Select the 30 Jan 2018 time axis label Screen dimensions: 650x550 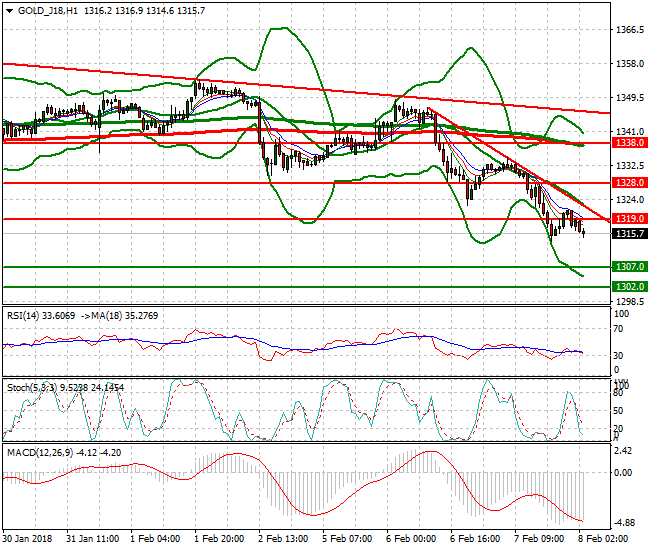pos(27,539)
